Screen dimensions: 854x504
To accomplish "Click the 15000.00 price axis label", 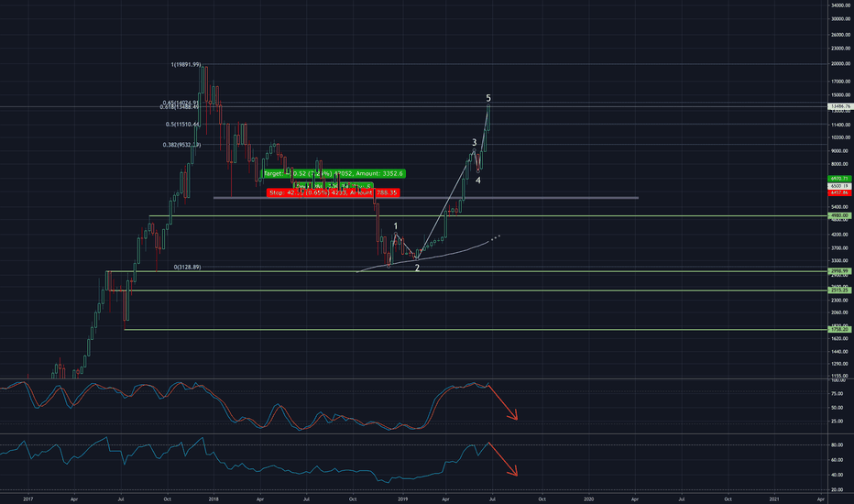I will pos(841,95).
